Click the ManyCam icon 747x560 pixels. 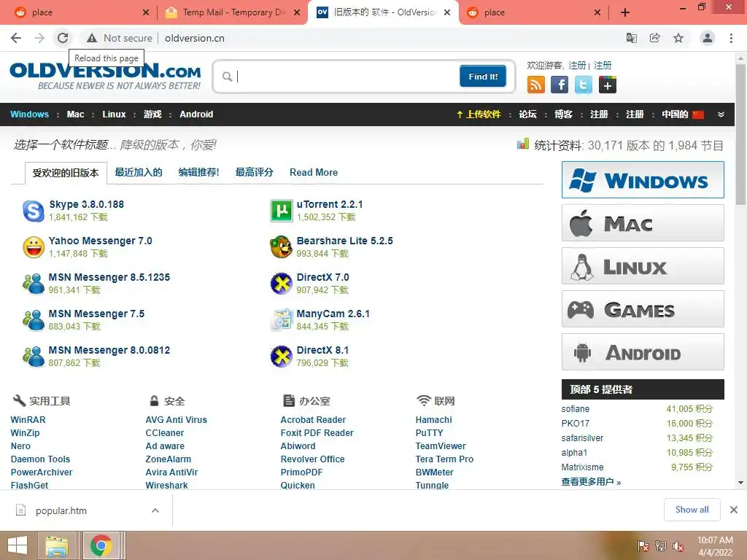(281, 320)
